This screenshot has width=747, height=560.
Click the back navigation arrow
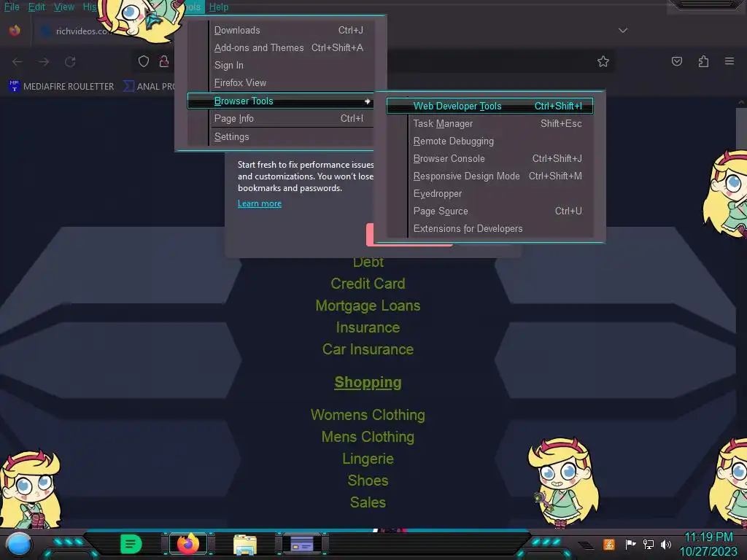(x=18, y=62)
